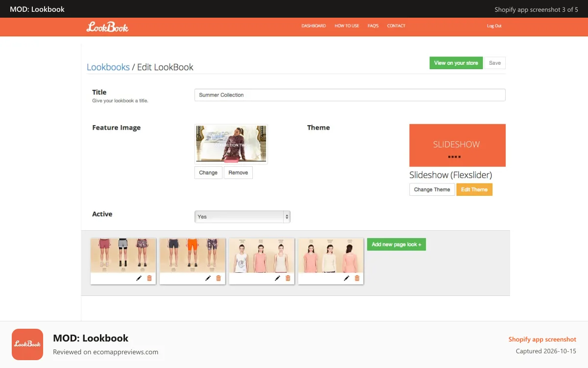Screen dimensions: 588x368
Task: Click the Slideshow (Flexslider) theme name
Action: pos(451,175)
